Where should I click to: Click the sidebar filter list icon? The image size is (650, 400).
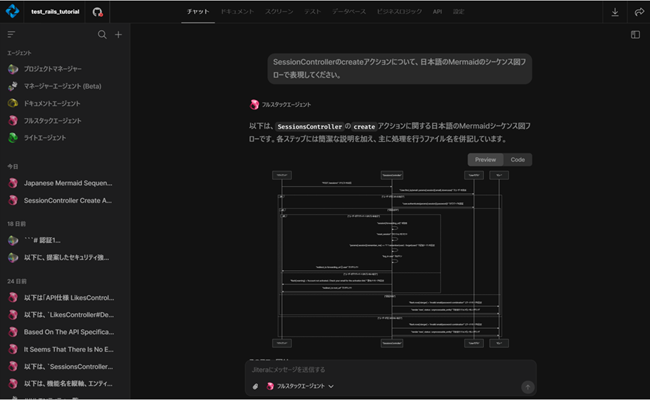(12, 34)
